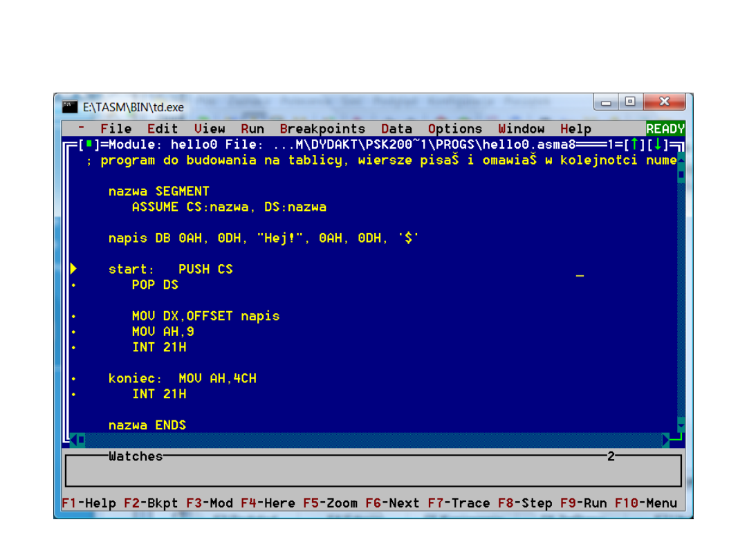
Task: Expand the Breakpoints menu
Action: point(322,129)
